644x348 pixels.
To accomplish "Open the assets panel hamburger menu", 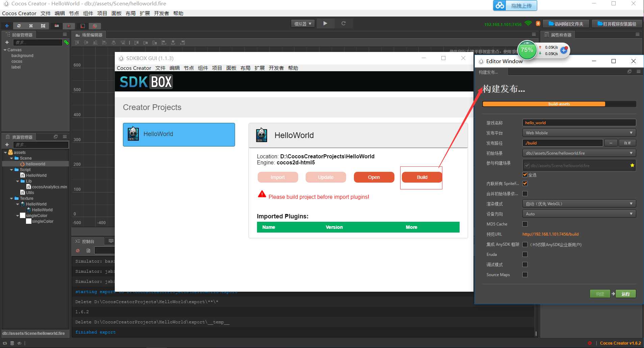I will pos(65,137).
